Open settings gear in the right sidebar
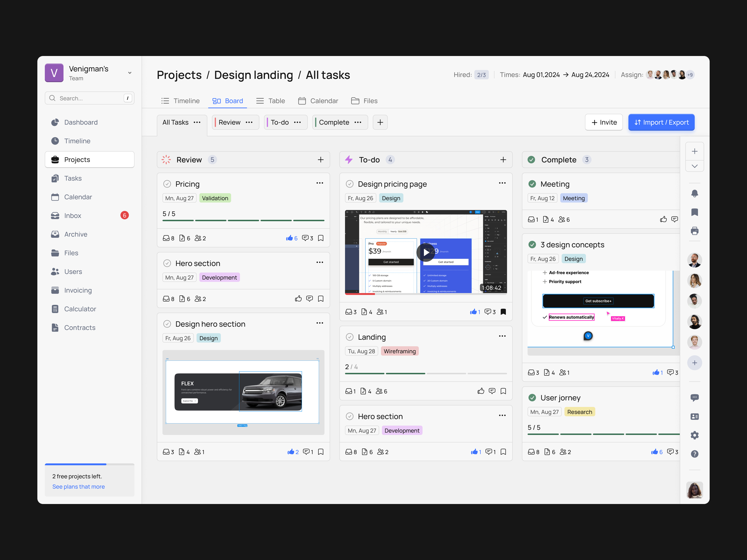Viewport: 747px width, 560px height. tap(695, 435)
